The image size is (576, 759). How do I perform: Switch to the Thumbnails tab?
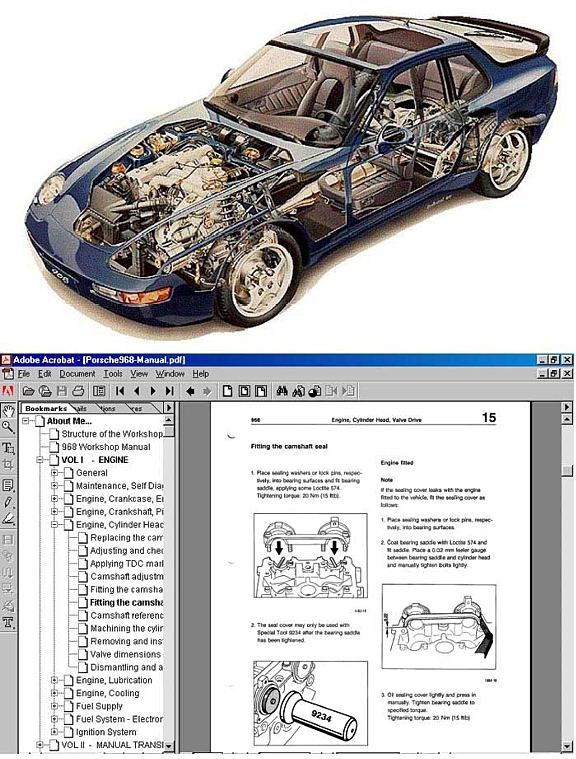pyautogui.click(x=82, y=409)
